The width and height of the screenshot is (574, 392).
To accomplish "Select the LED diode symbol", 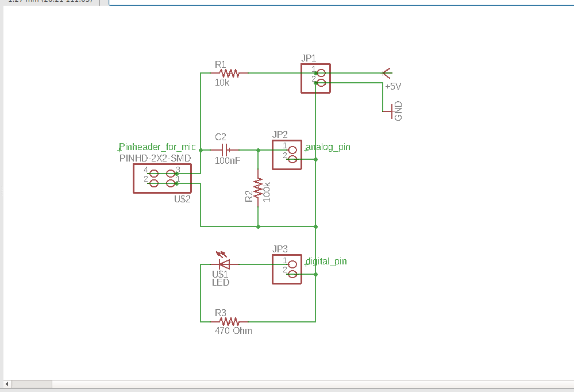I will coord(225,262).
